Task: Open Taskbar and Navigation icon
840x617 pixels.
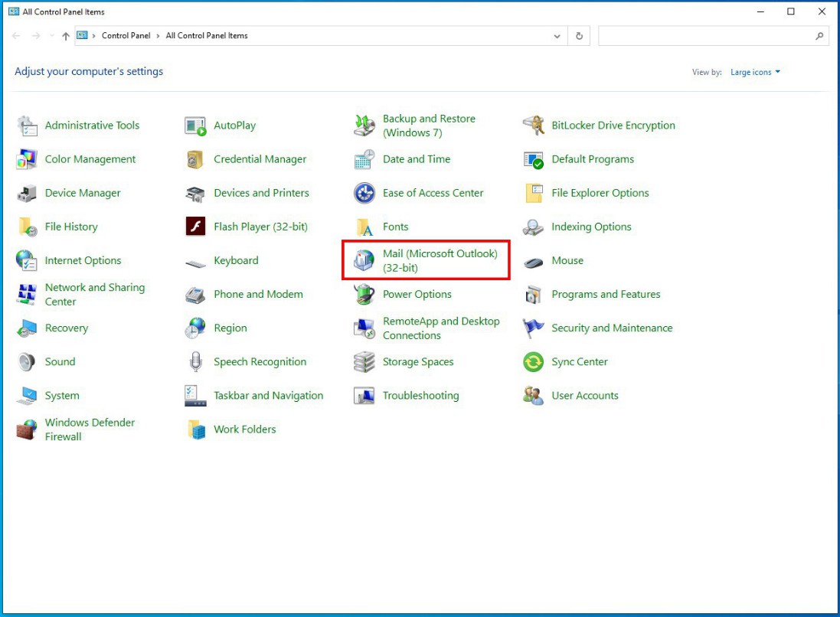Action: 195,396
